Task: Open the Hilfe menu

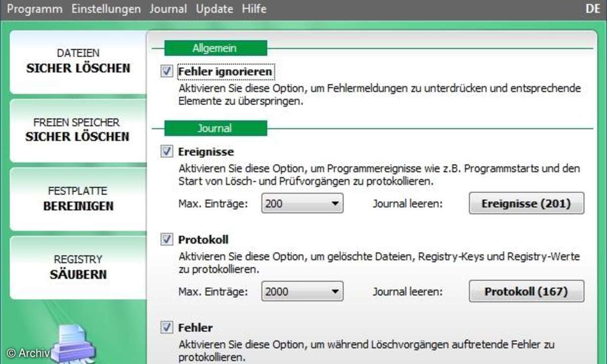Action: point(254,9)
